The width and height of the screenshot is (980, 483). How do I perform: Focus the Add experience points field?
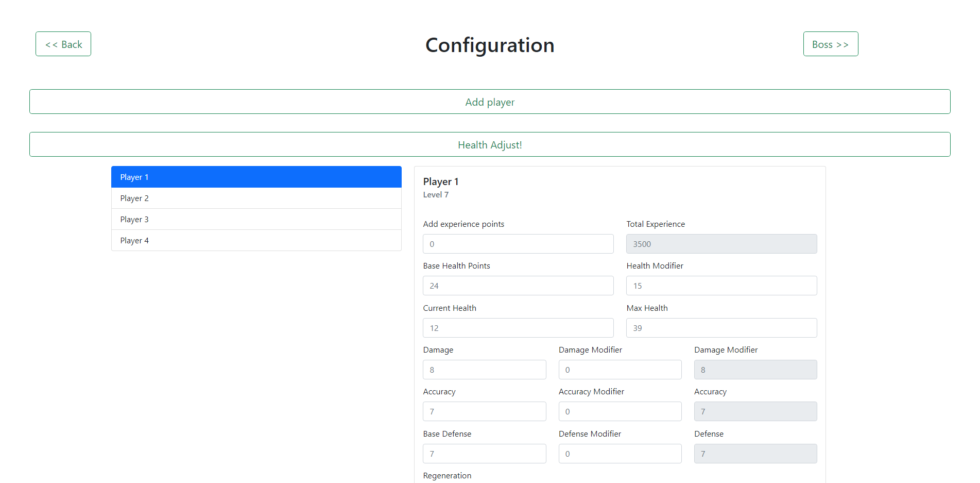[x=518, y=244]
